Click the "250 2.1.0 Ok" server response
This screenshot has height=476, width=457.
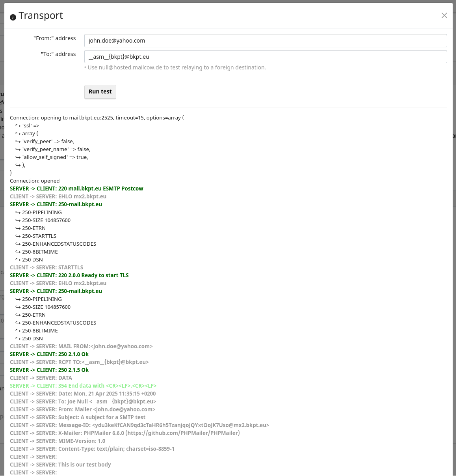coord(49,354)
